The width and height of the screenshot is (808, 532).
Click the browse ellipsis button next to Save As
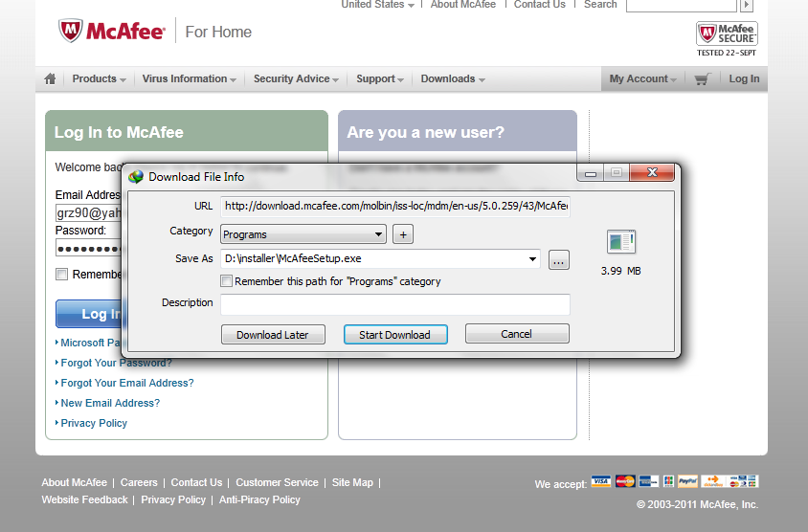coord(558,259)
